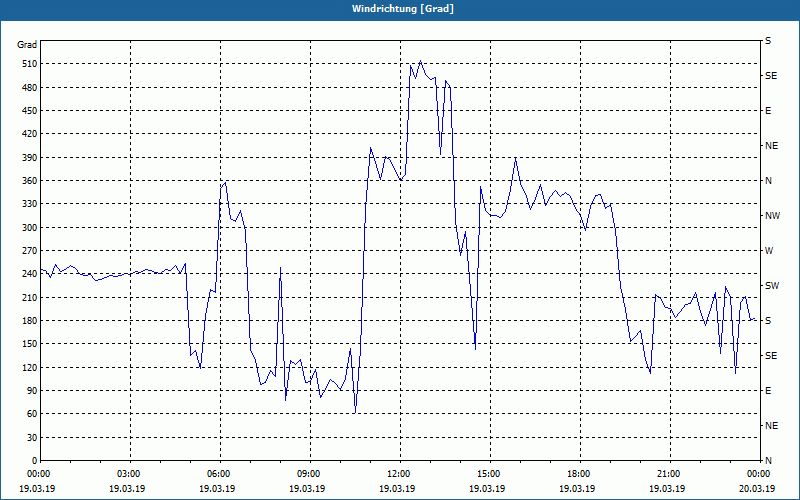The width and height of the screenshot is (800, 500).
Task: Click the 390 degree axis label
Action: (30, 158)
